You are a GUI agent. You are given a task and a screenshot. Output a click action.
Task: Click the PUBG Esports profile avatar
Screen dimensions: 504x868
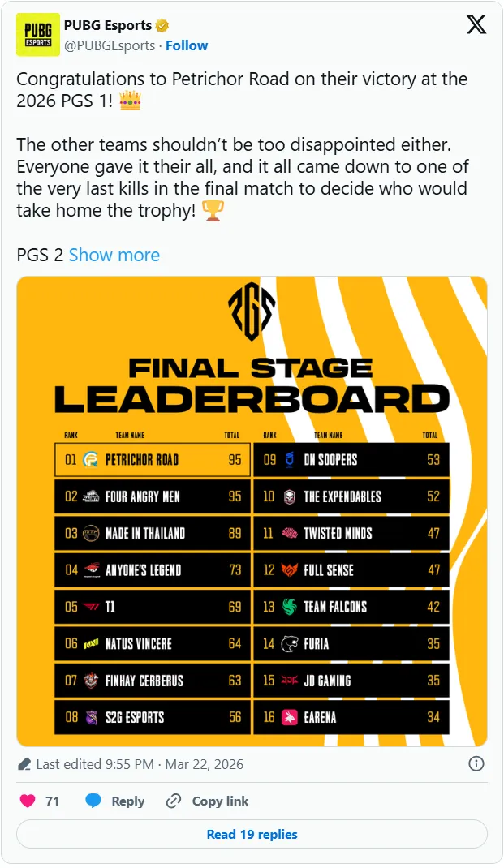[37, 35]
